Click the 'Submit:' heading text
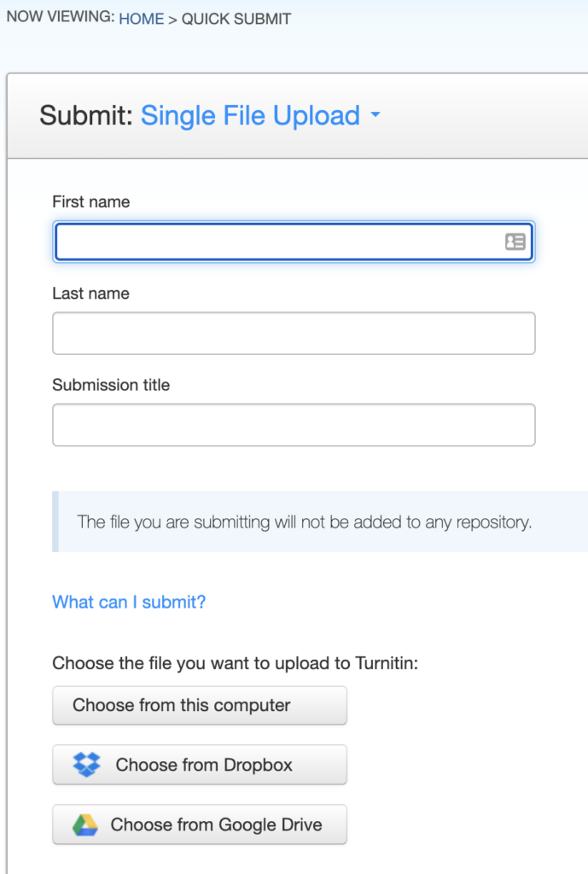 85,115
